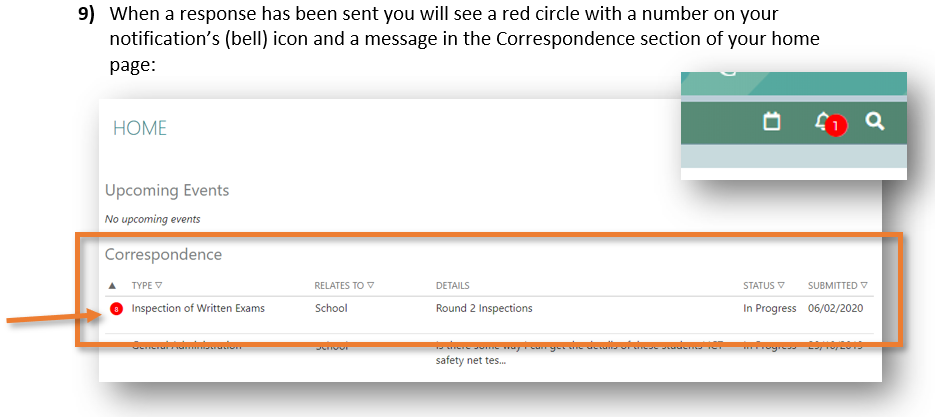Click the DETAILS column header
Screen dimensions: 935x417
pyautogui.click(x=452, y=286)
